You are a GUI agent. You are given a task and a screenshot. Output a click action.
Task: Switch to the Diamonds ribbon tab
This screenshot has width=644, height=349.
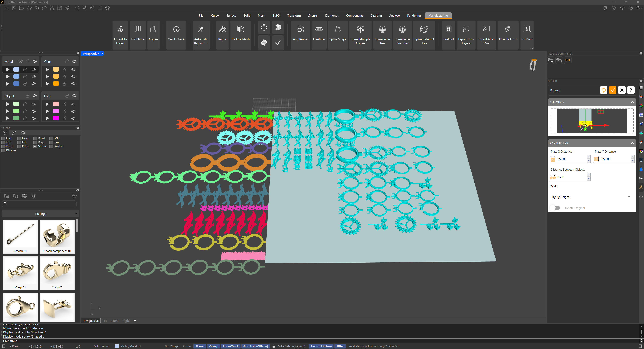(332, 15)
